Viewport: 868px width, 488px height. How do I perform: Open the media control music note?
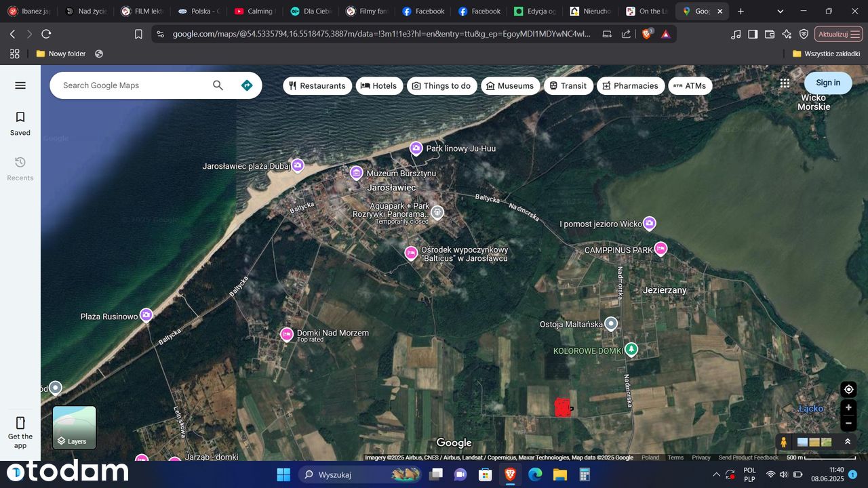coord(736,34)
